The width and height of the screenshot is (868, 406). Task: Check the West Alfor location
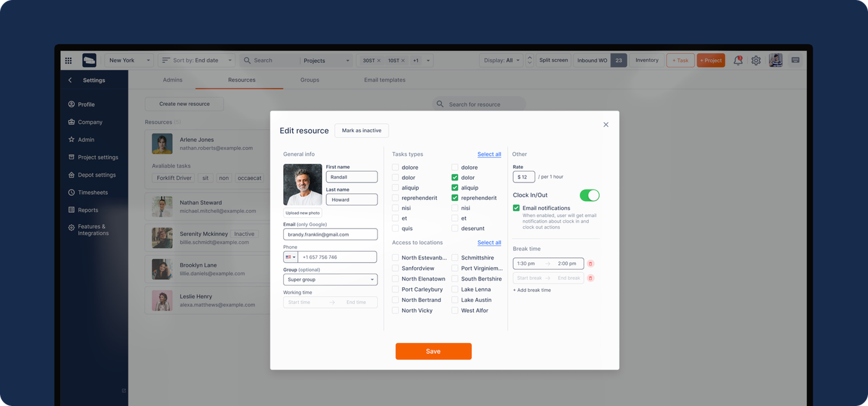[455, 310]
